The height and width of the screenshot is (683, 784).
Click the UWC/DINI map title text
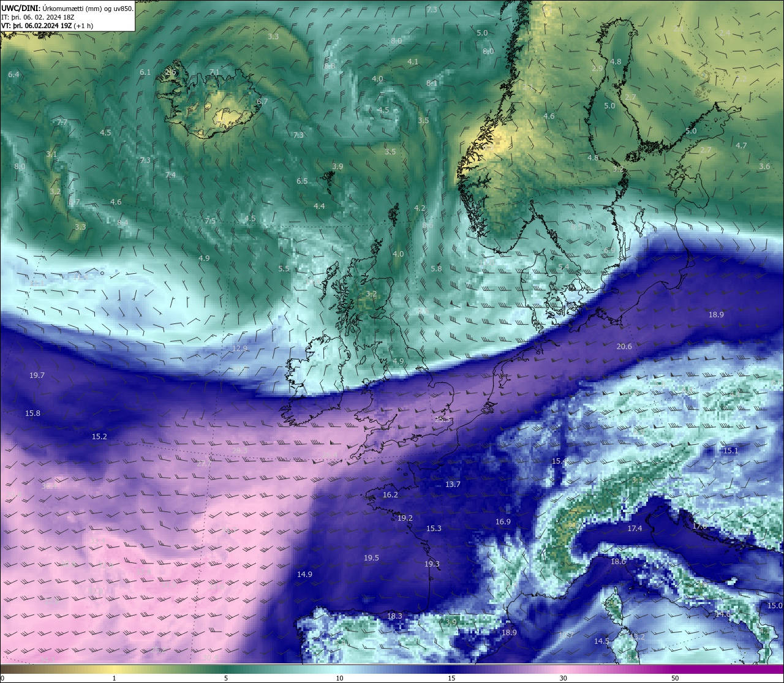[x=67, y=8]
